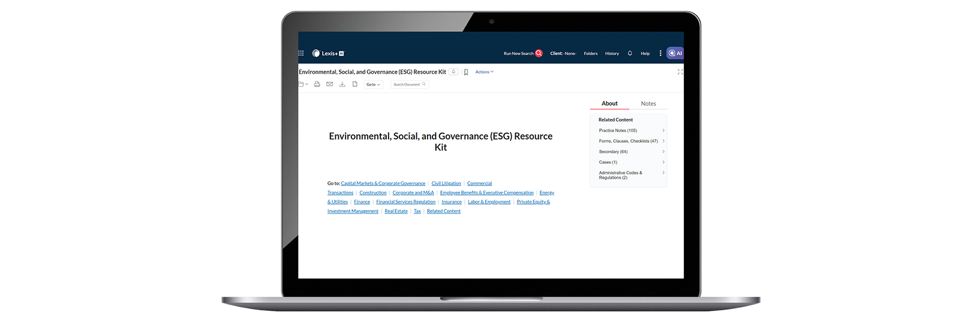Click the Lexis+ AI logo
This screenshot has width=980, height=321.
click(328, 53)
